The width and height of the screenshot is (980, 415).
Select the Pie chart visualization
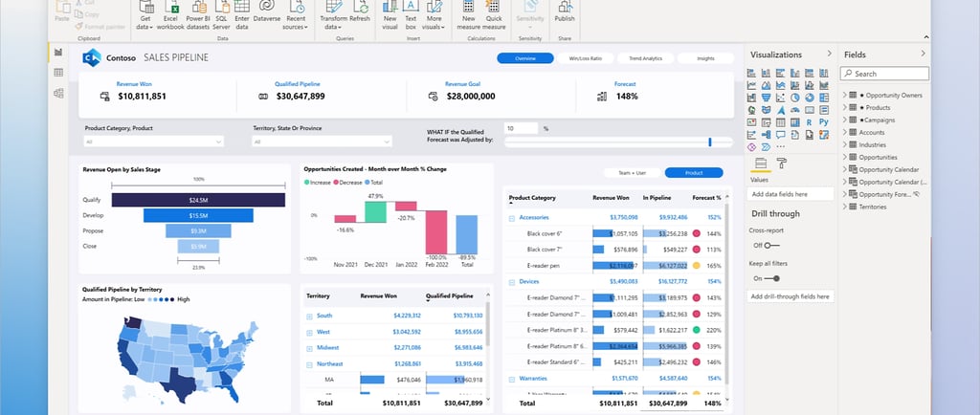click(x=795, y=98)
